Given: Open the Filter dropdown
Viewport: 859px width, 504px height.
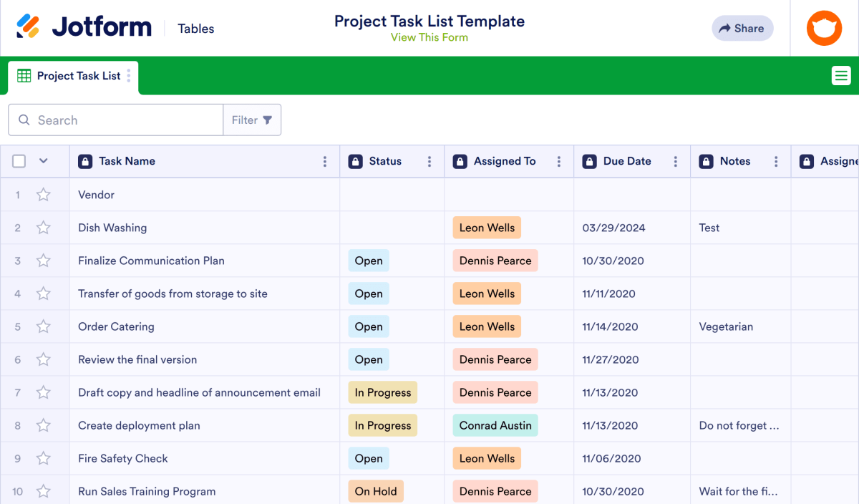Looking at the screenshot, I should [x=252, y=120].
